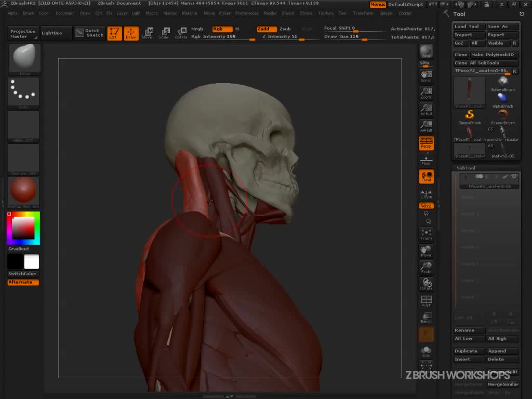Select the white secondary color swatch
The height and width of the screenshot is (399, 532).
point(32,262)
